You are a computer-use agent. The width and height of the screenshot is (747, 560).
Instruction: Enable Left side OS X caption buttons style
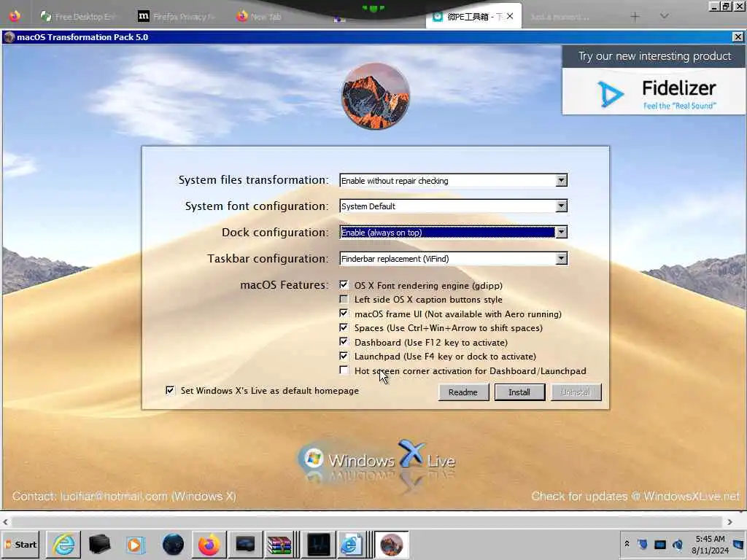pyautogui.click(x=344, y=299)
